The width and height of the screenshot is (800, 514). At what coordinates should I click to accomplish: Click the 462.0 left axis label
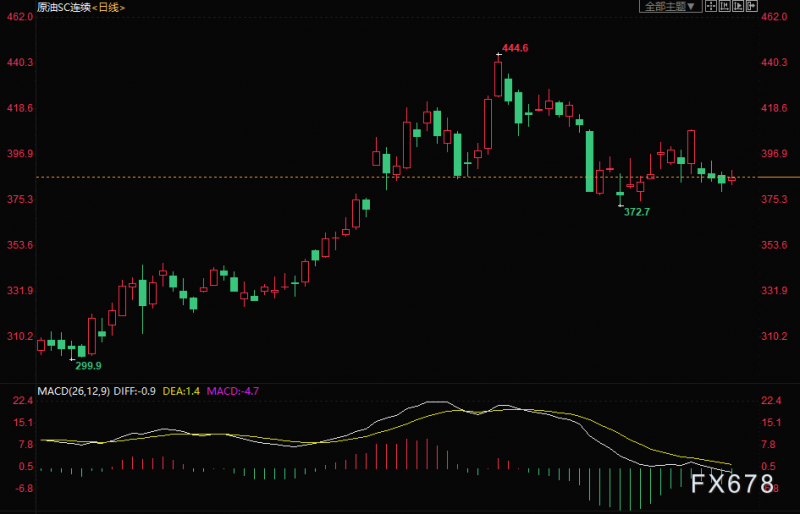coord(20,17)
